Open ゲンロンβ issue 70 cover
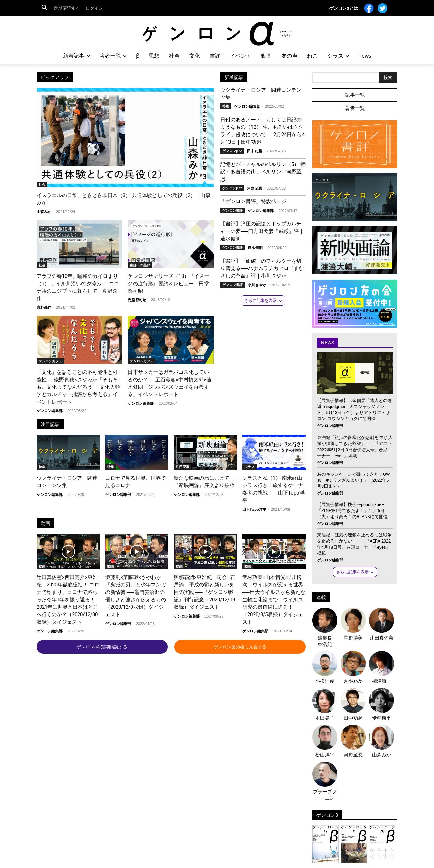The image size is (434, 868). [x=382, y=844]
